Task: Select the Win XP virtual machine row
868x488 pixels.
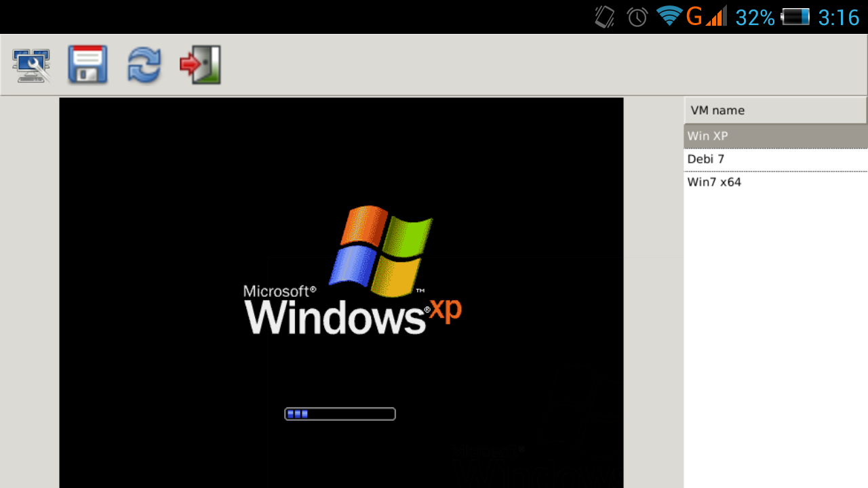Action: pos(776,136)
